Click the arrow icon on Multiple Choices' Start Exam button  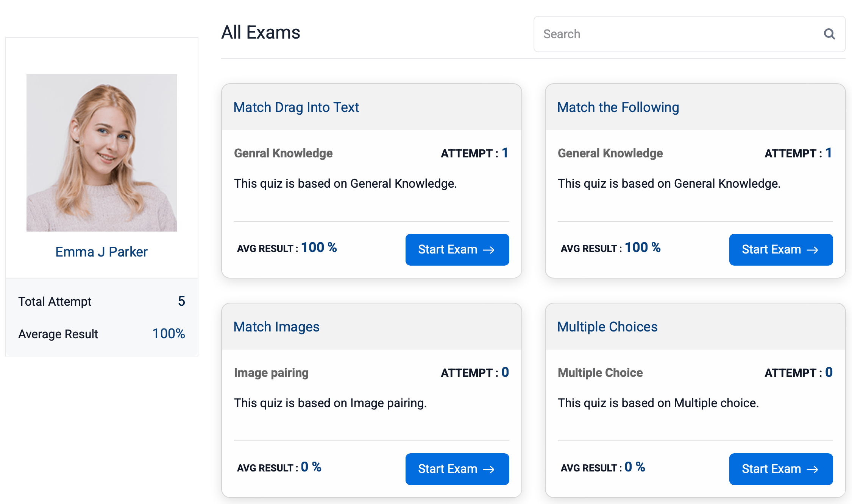813,469
